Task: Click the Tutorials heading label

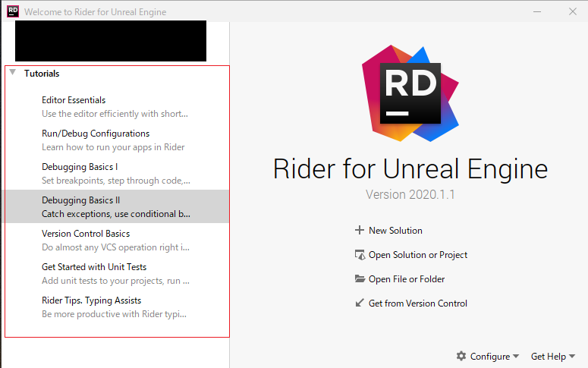Action: pos(42,73)
